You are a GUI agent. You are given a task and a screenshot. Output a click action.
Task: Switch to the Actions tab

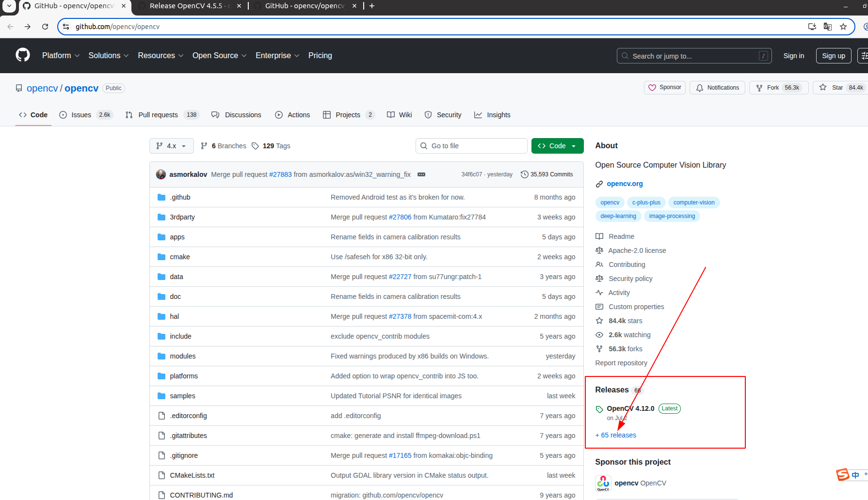pyautogui.click(x=292, y=115)
